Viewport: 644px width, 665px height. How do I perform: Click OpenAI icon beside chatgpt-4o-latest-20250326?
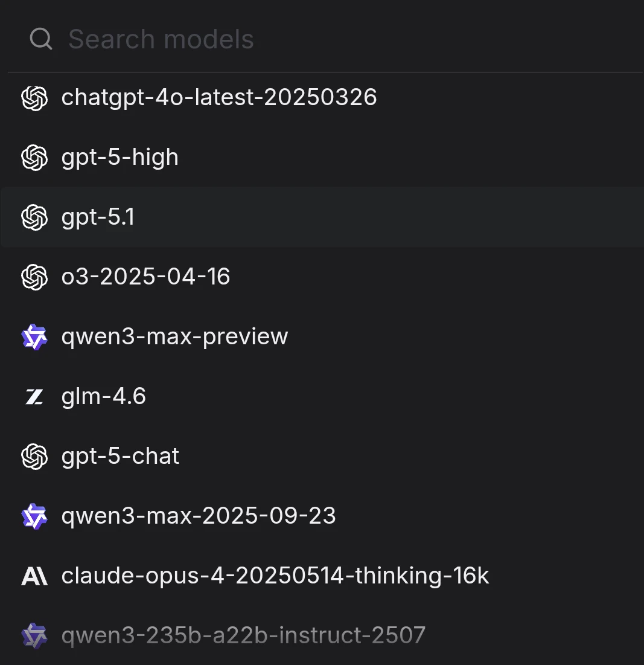pyautogui.click(x=34, y=98)
